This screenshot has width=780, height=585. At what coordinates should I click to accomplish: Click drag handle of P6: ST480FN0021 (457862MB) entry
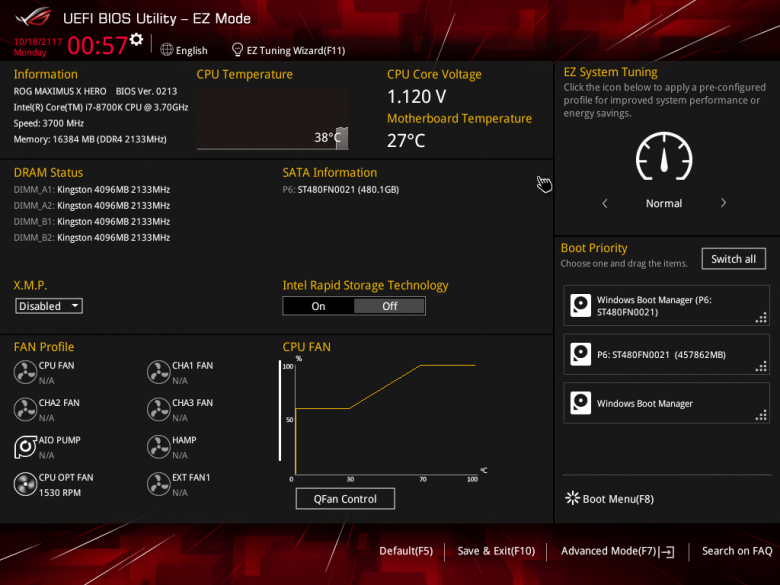tap(761, 367)
